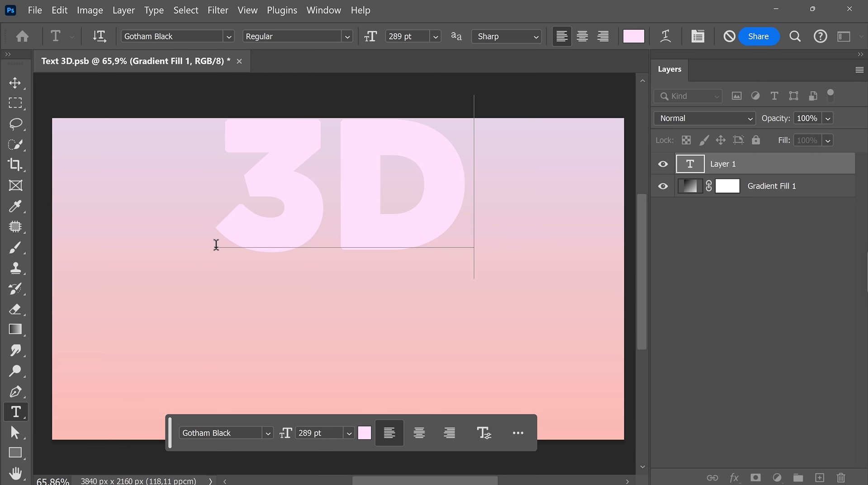Viewport: 868px width, 485px height.
Task: Select the Eraser tool
Action: pos(15,309)
